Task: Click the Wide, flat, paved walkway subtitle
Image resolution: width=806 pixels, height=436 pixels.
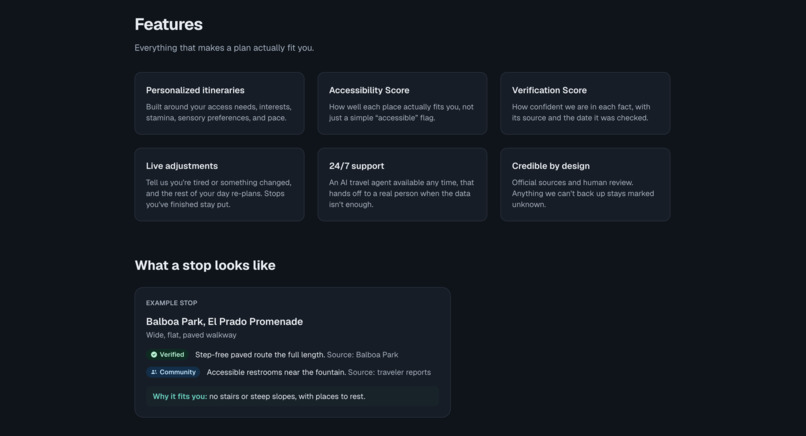Action: [191, 335]
